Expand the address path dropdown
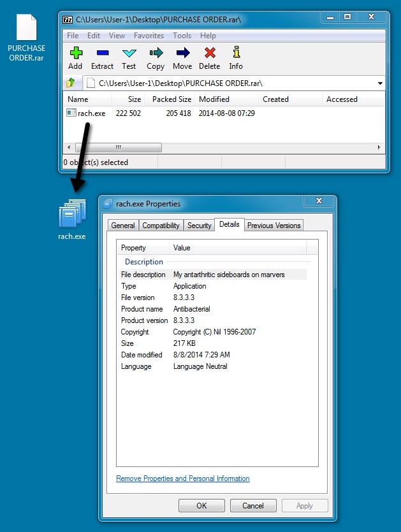401x532 pixels. coord(380,83)
